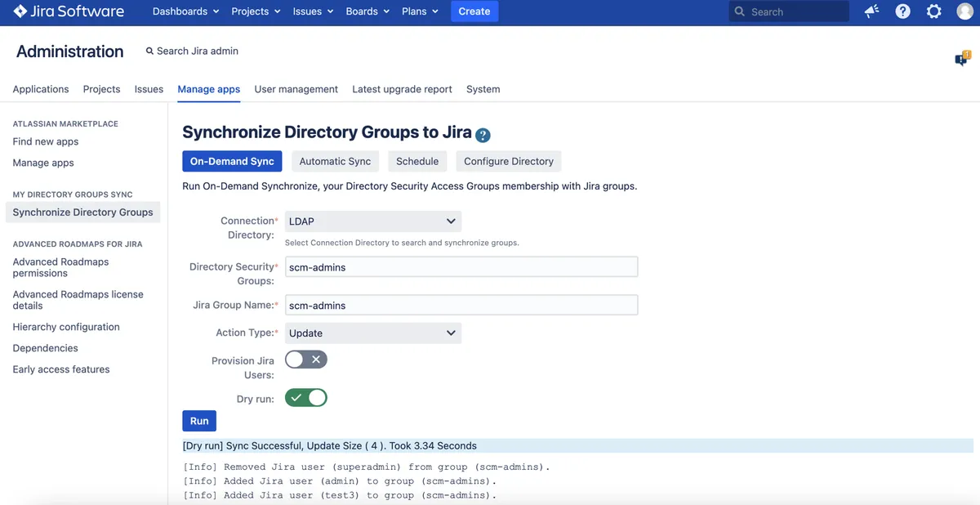Viewport: 980px width, 505px height.
Task: Open the System admin tab
Action: pos(483,89)
